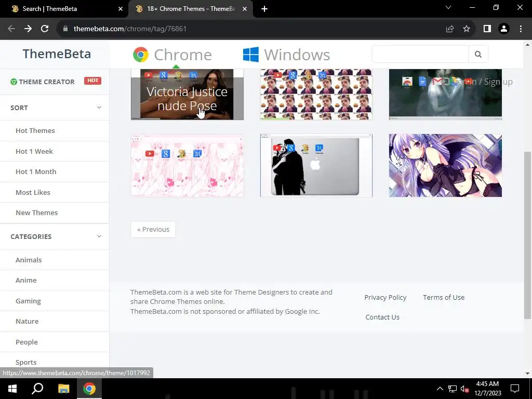Open a new tab with plus icon
This screenshot has width=532, height=399.
click(264, 9)
